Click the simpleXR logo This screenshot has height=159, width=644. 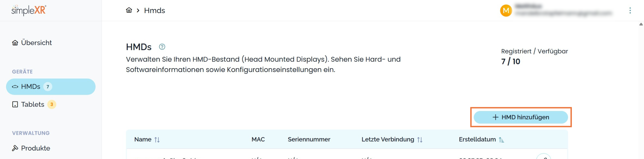pyautogui.click(x=29, y=10)
